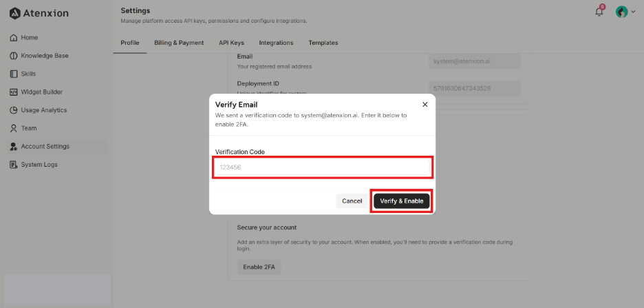Viewport: 644px width, 308px height.
Task: Open Widget Builder from its sidebar icon
Action: (13, 92)
